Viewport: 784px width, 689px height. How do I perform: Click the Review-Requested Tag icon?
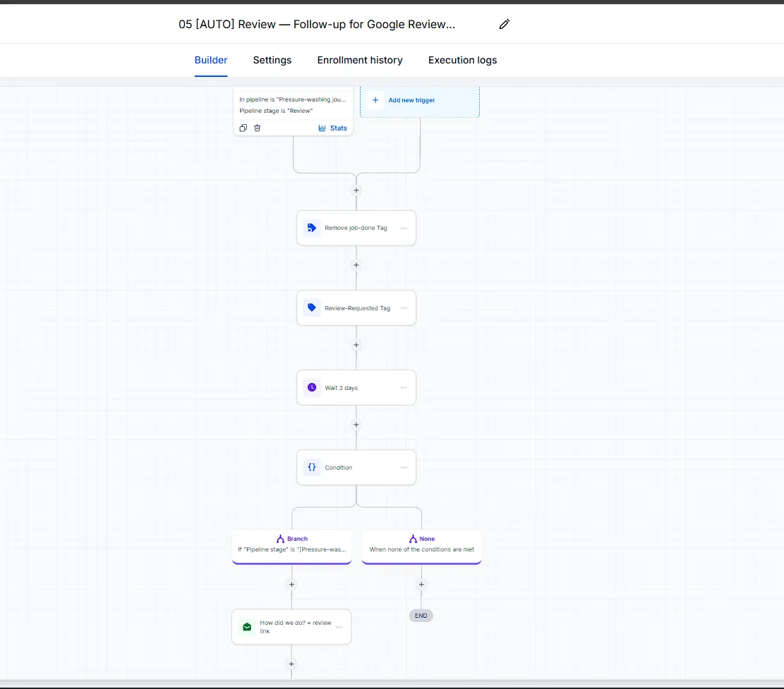(x=311, y=307)
